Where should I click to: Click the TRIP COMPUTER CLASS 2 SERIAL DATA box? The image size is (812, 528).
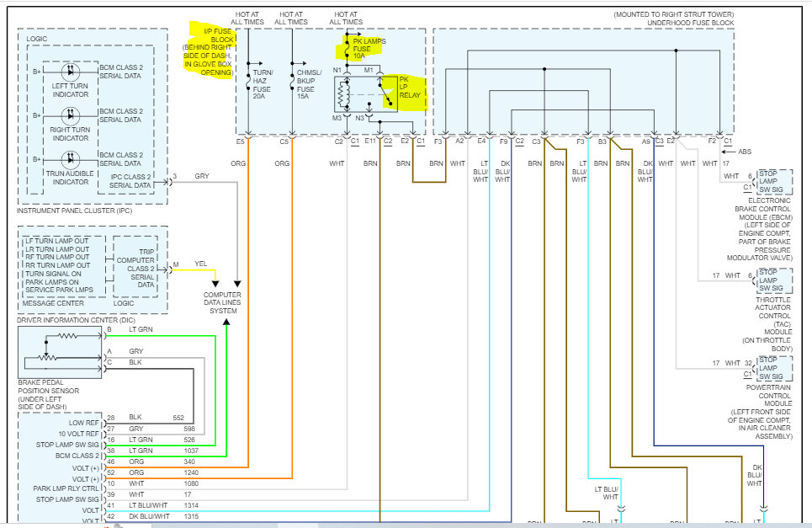(135, 269)
